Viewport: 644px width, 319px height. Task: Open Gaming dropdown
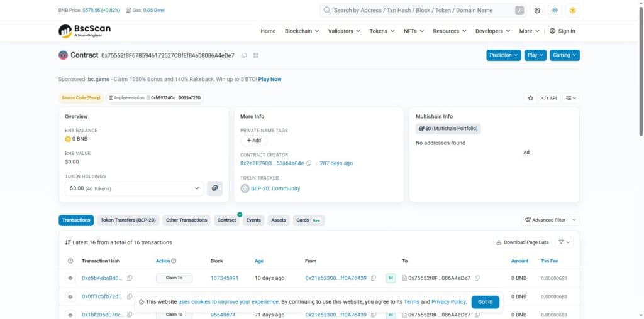(565, 55)
